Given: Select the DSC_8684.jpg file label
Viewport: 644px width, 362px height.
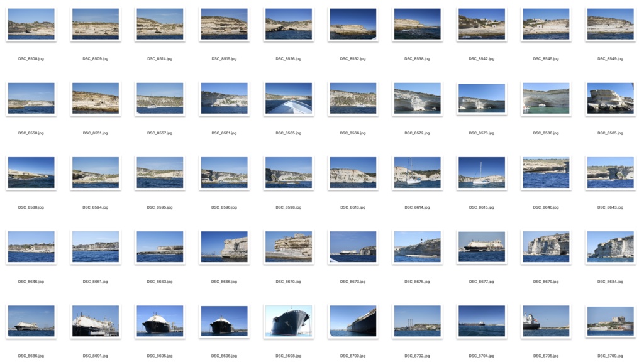Looking at the screenshot, I should [x=610, y=282].
